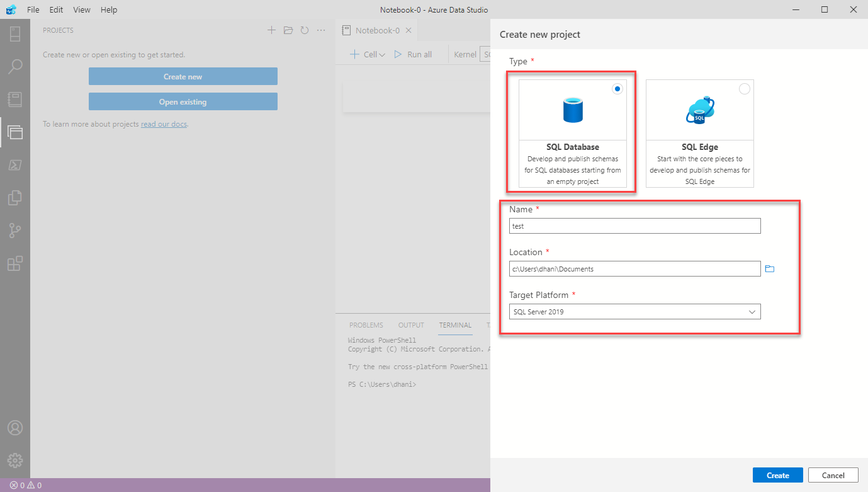Open the Notebooks view icon

(x=15, y=99)
